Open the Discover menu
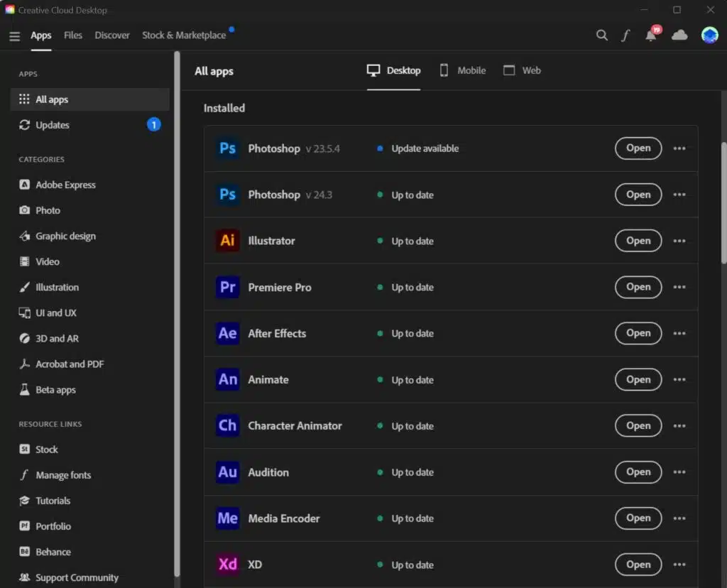727x588 pixels. coord(111,34)
